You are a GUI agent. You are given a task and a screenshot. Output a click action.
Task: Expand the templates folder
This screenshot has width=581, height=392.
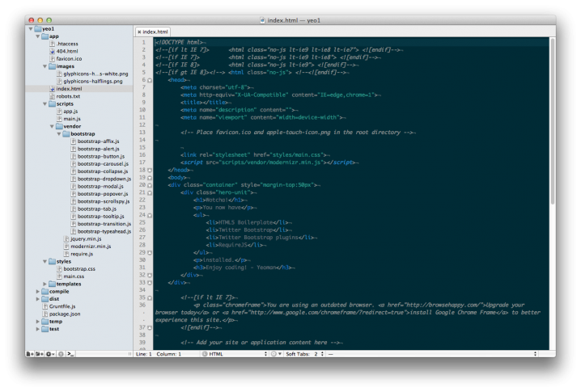pos(45,284)
